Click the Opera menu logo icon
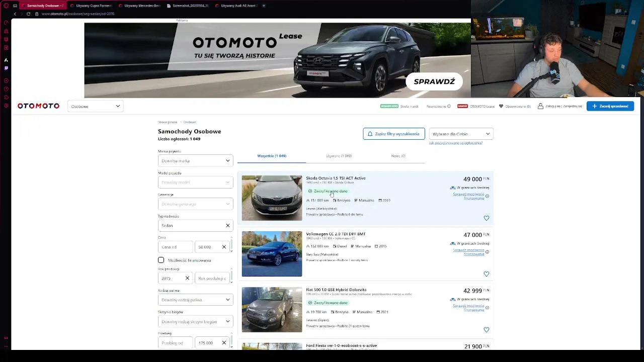Screen dimensions: 644x362 pos(6,6)
